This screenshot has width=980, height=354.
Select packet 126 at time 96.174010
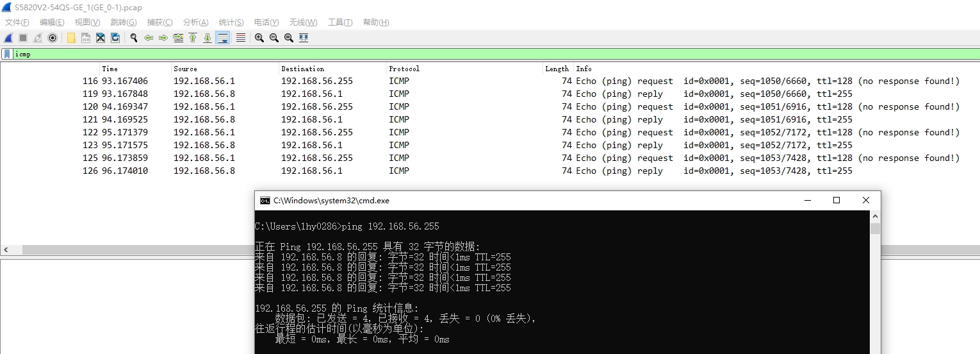(490, 171)
